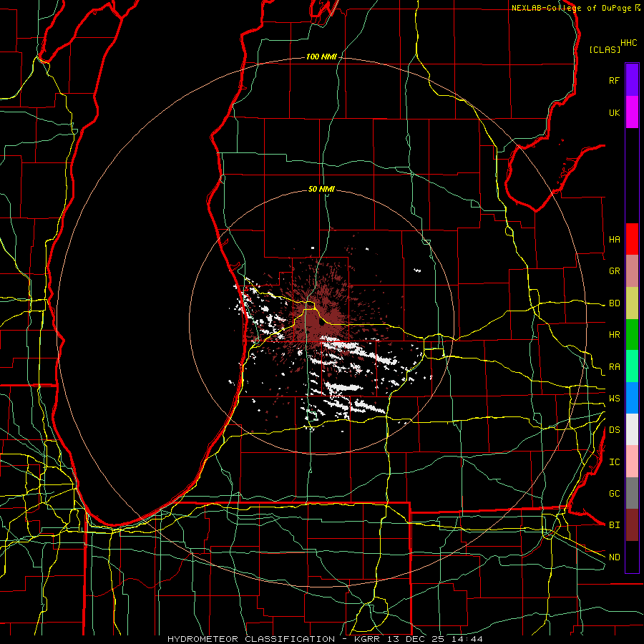Click the WS blue color swatch
Viewport: 644px width, 644px height.
[632, 398]
